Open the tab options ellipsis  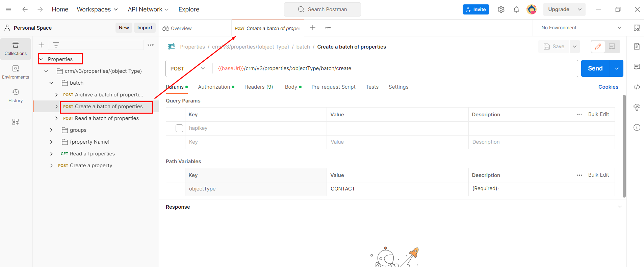(328, 28)
